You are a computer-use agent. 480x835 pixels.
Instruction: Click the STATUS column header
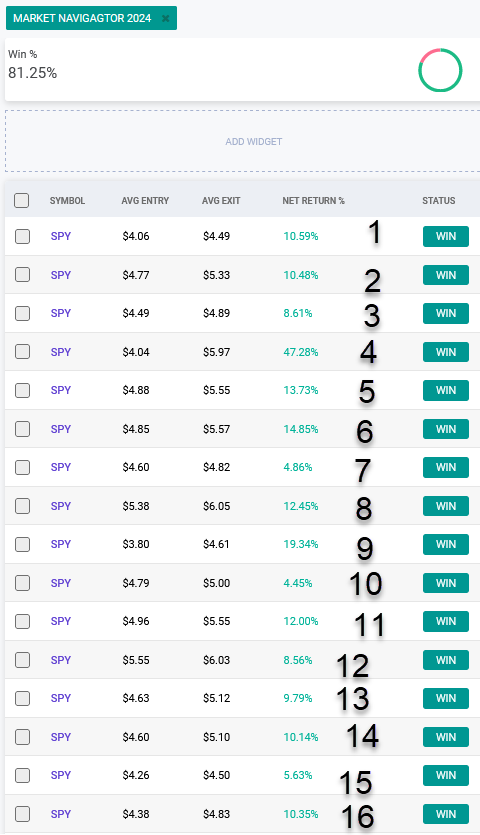tap(438, 201)
